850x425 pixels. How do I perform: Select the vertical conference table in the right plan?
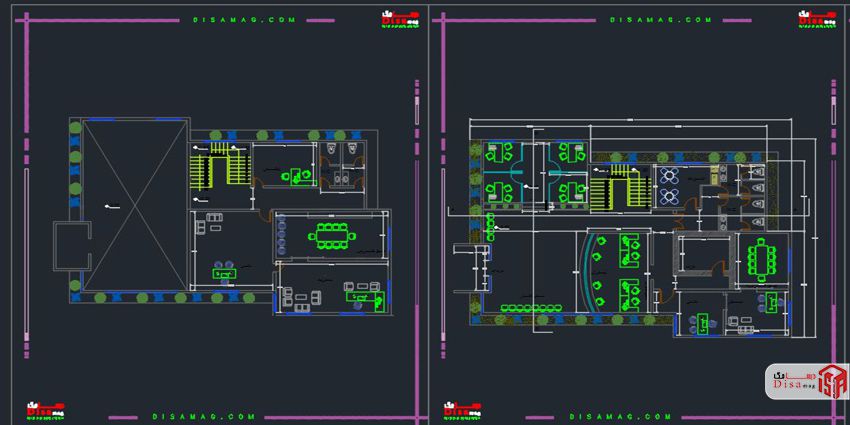763,259
